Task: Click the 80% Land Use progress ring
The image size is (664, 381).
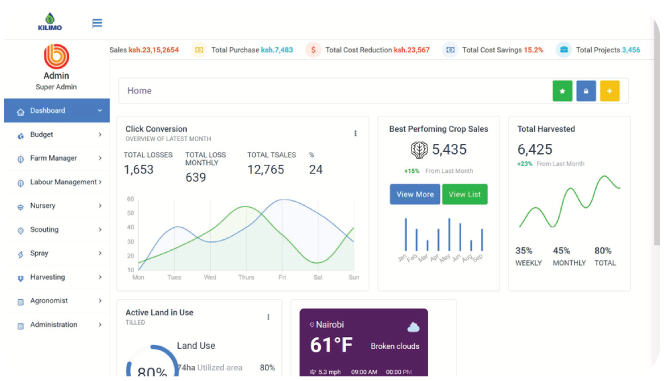Action: coord(152,361)
